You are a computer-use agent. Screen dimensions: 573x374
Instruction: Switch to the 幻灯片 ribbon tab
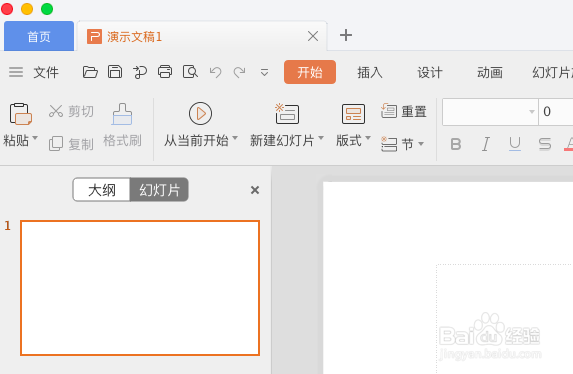click(x=552, y=72)
